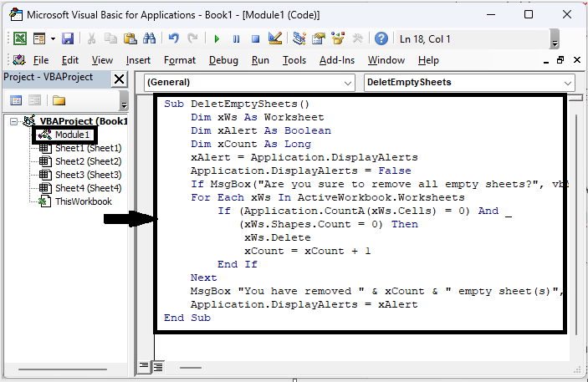Open the Insert menu
This screenshot has width=588, height=382.
[x=138, y=60]
